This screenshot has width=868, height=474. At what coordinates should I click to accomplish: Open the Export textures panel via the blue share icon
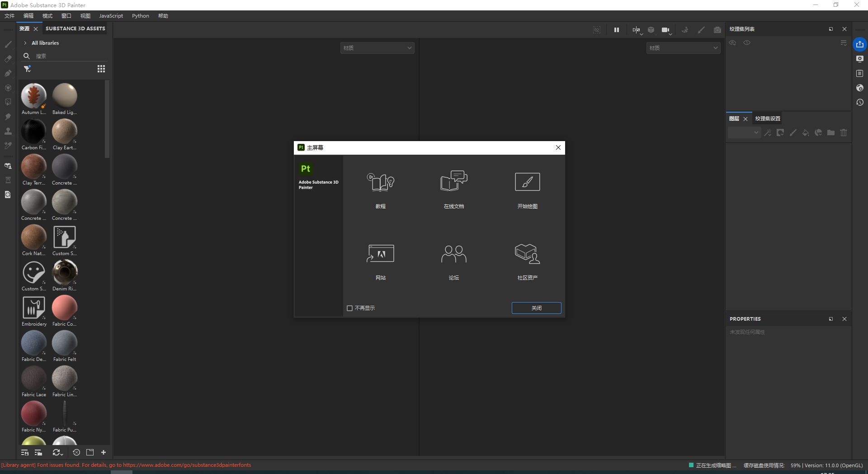(x=859, y=44)
